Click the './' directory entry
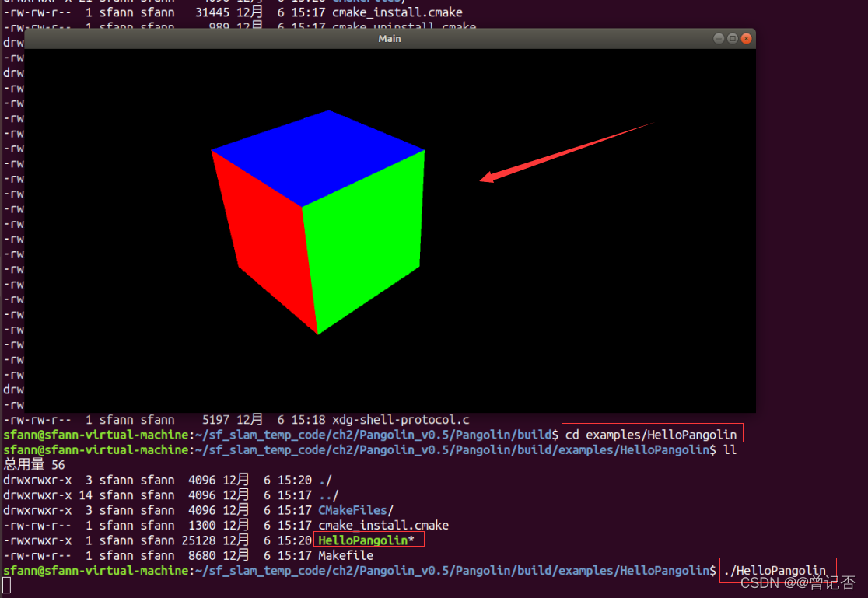This screenshot has width=868, height=598. point(325,480)
